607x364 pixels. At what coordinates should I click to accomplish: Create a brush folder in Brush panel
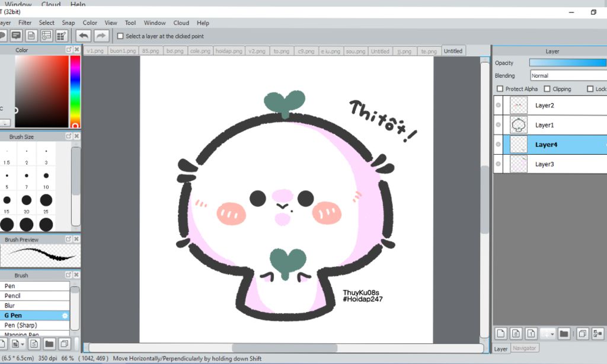click(49, 344)
